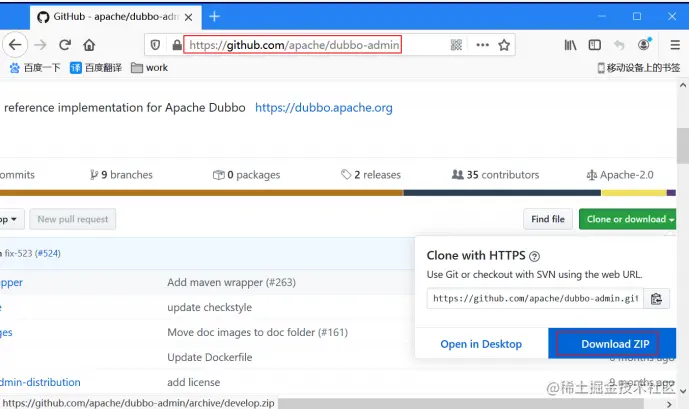Open Clone with HTTPS help icon
689x409 pixels.
click(x=534, y=256)
